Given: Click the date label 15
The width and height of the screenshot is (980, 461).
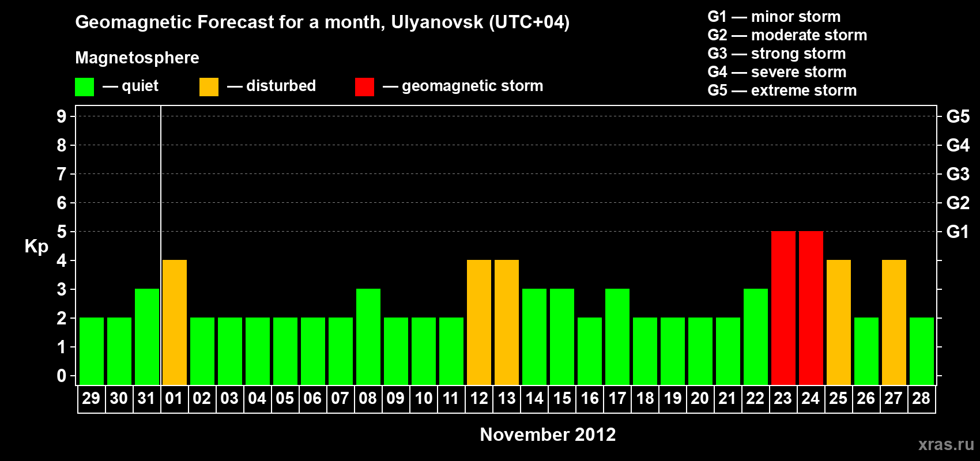Looking at the screenshot, I should pyautogui.click(x=562, y=398).
